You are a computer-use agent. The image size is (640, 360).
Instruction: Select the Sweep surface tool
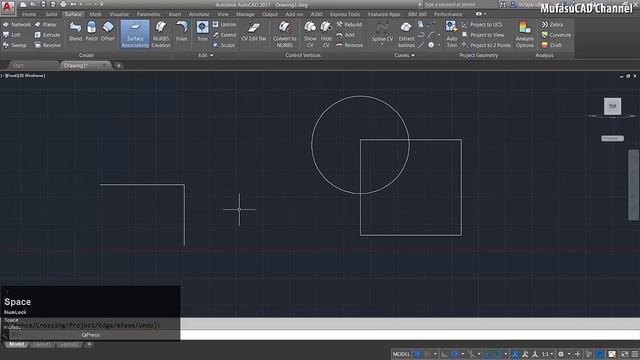pyautogui.click(x=15, y=45)
